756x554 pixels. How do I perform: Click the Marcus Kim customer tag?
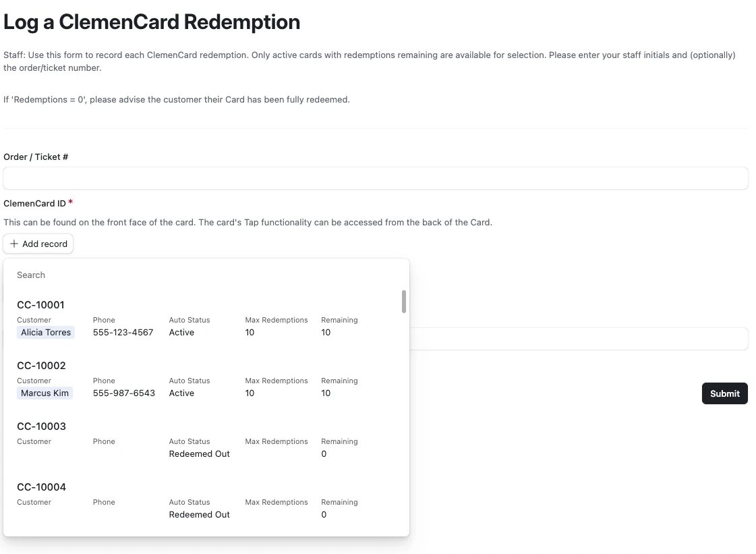[x=45, y=393]
